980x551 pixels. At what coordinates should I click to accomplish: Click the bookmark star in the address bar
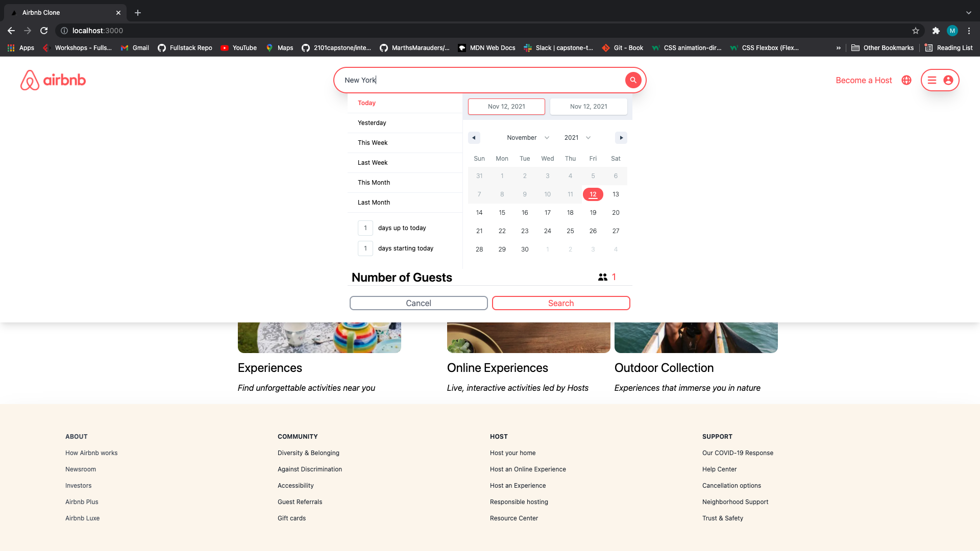coord(916,31)
